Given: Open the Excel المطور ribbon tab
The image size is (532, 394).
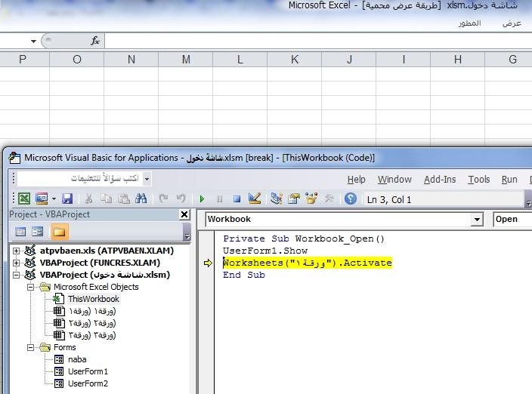Looking at the screenshot, I should tap(470, 23).
